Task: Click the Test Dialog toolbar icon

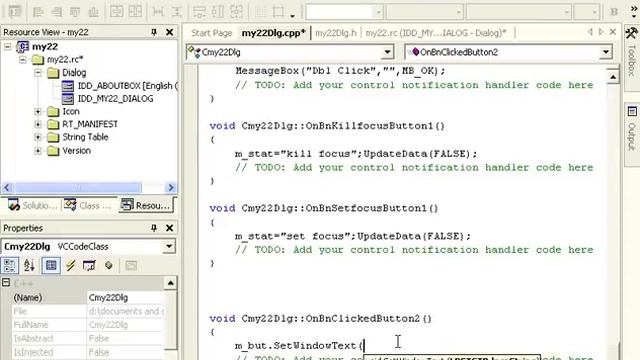Action: [x=15, y=11]
